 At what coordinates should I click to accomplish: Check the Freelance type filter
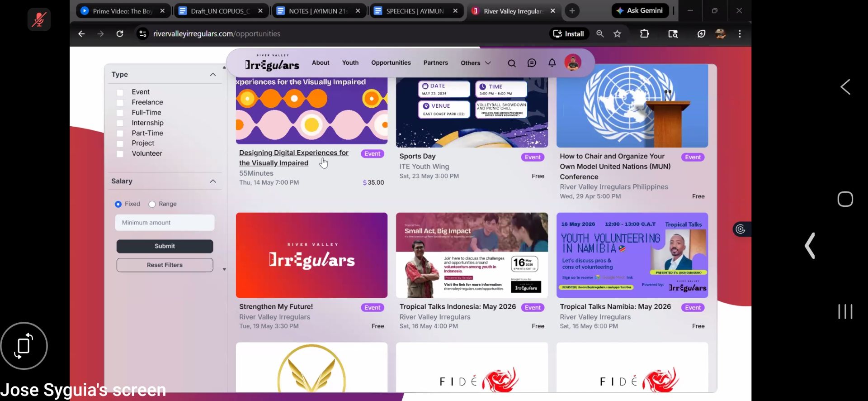(120, 103)
